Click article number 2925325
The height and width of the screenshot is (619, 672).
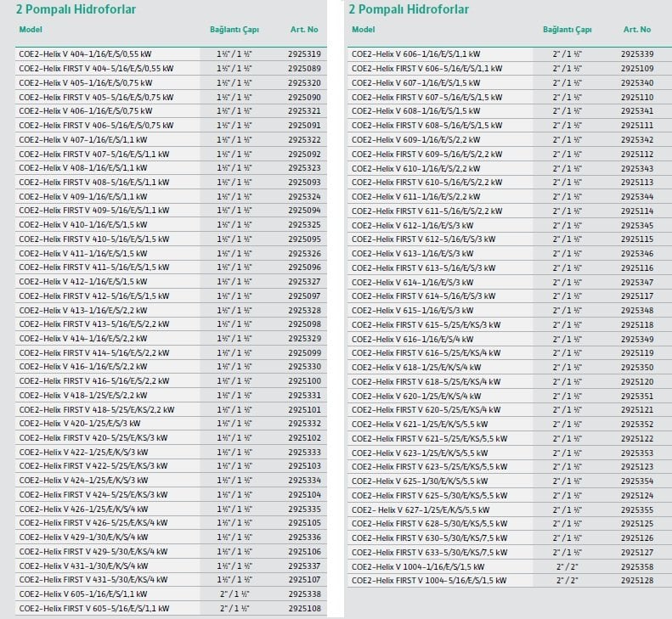click(x=304, y=225)
